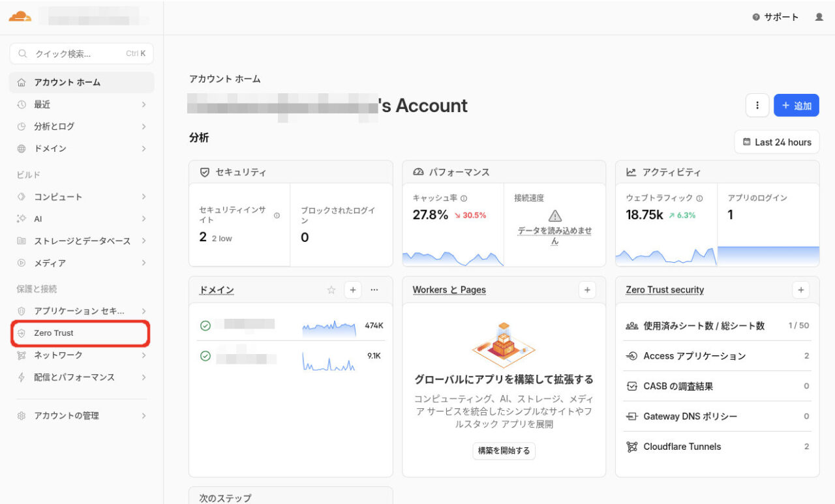Click the Cloudflare logo
The height and width of the screenshot is (504, 835).
click(20, 16)
